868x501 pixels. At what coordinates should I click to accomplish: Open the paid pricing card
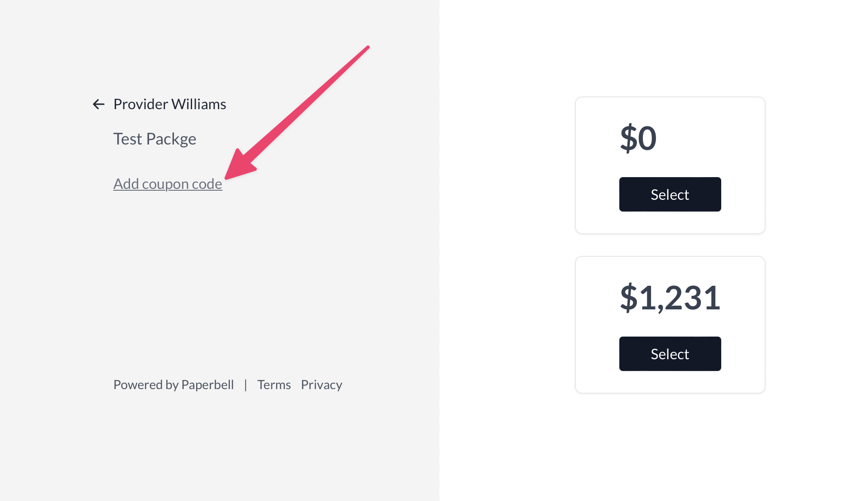670,325
